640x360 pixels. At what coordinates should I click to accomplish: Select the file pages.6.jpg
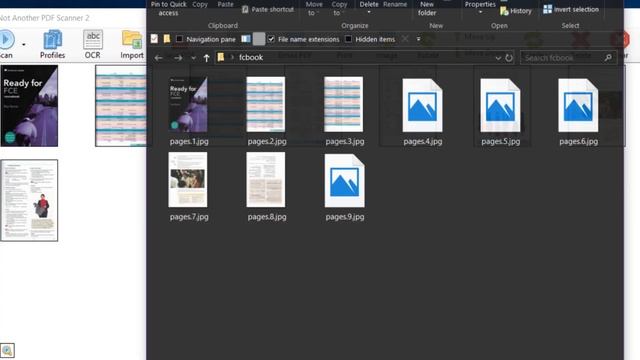click(x=578, y=111)
